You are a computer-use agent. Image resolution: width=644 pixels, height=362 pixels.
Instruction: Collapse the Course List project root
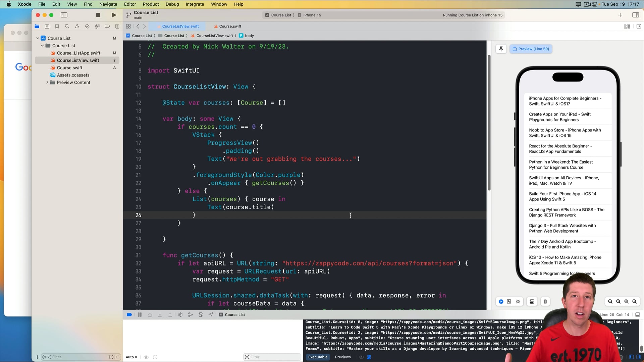click(x=38, y=38)
